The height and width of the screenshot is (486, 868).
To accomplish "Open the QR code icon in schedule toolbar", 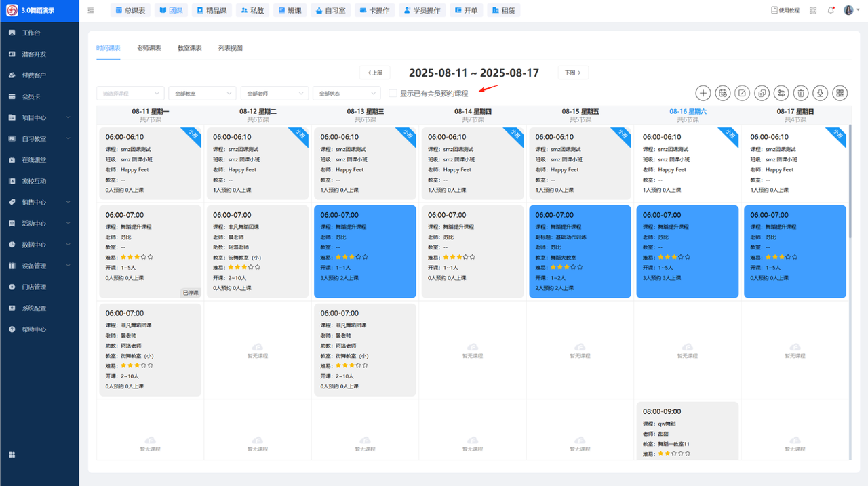I will [x=840, y=93].
